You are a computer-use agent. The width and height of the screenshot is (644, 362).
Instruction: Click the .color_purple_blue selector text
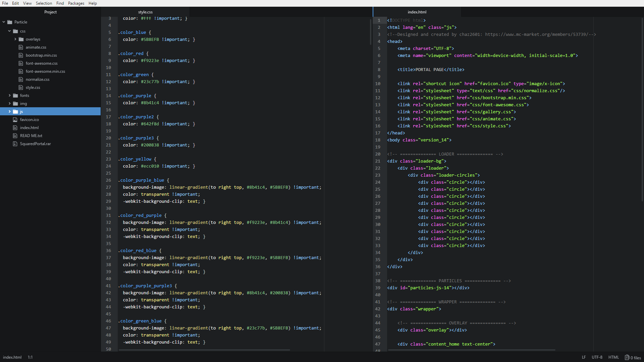coord(141,180)
